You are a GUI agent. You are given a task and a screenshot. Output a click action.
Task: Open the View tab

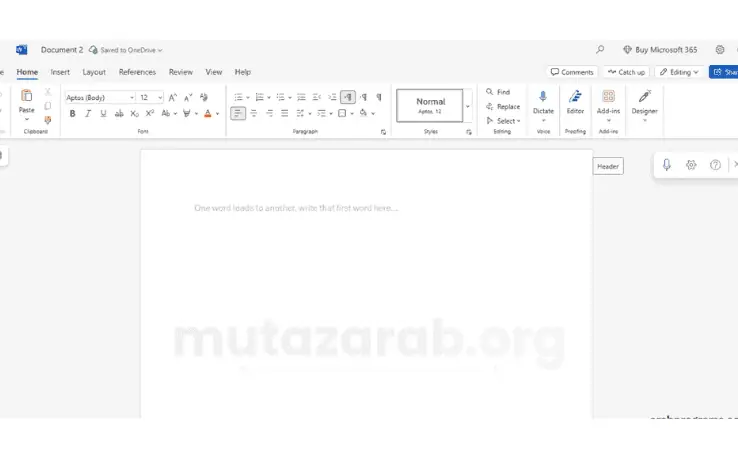click(x=213, y=72)
